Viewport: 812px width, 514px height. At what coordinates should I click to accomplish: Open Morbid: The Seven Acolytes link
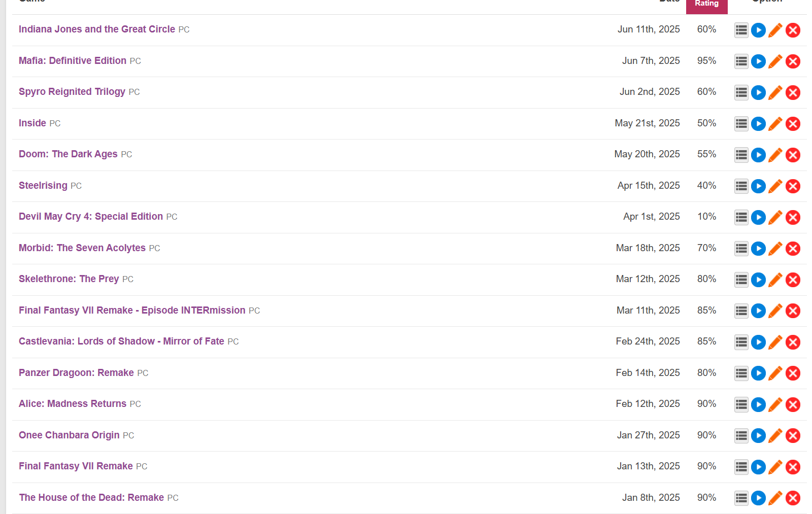(x=82, y=248)
